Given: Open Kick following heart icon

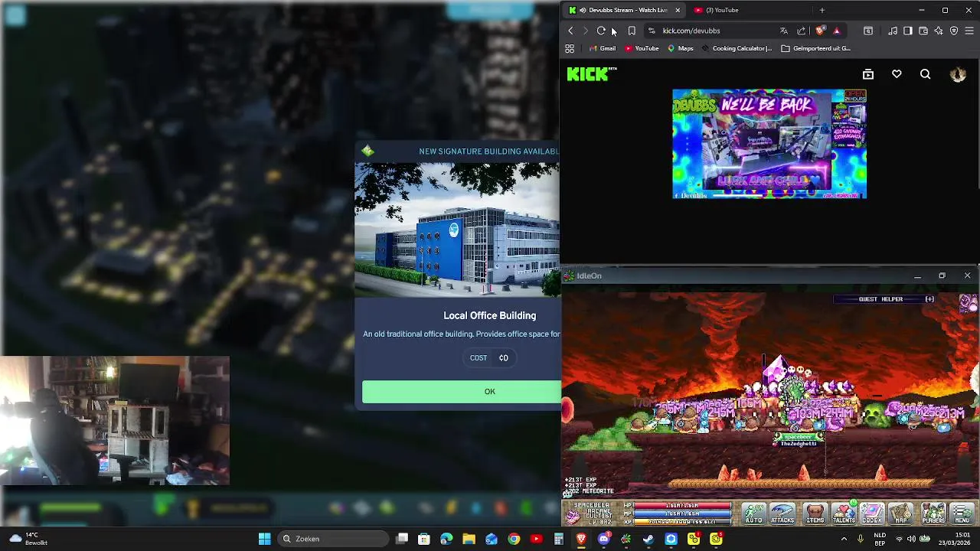Looking at the screenshot, I should tap(897, 74).
